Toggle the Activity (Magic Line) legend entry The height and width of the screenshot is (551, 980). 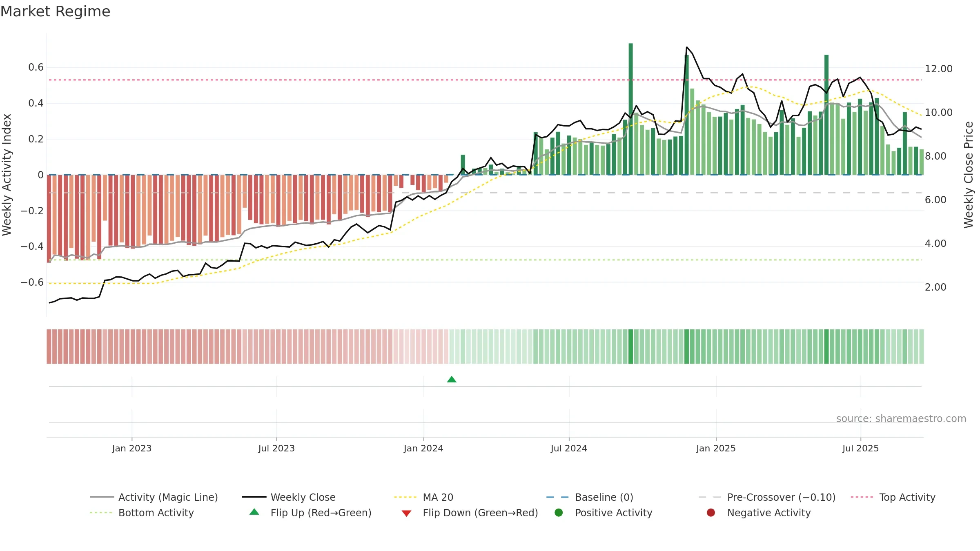click(x=154, y=497)
